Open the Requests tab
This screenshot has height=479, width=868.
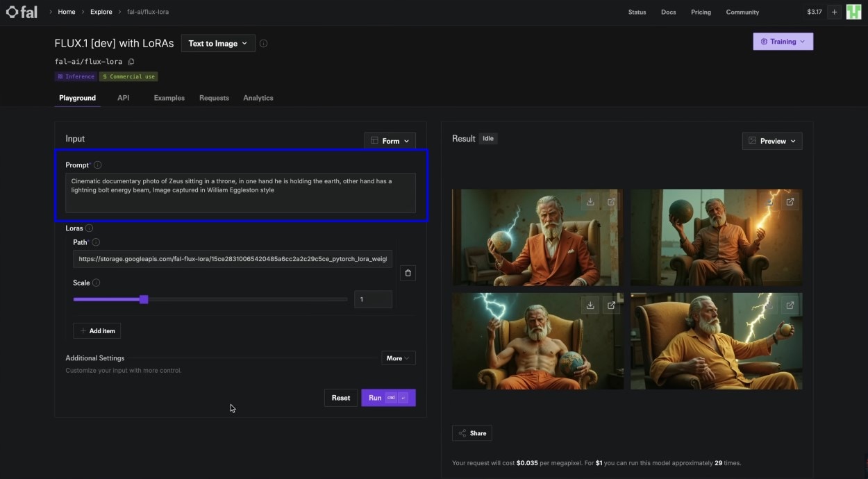point(214,98)
